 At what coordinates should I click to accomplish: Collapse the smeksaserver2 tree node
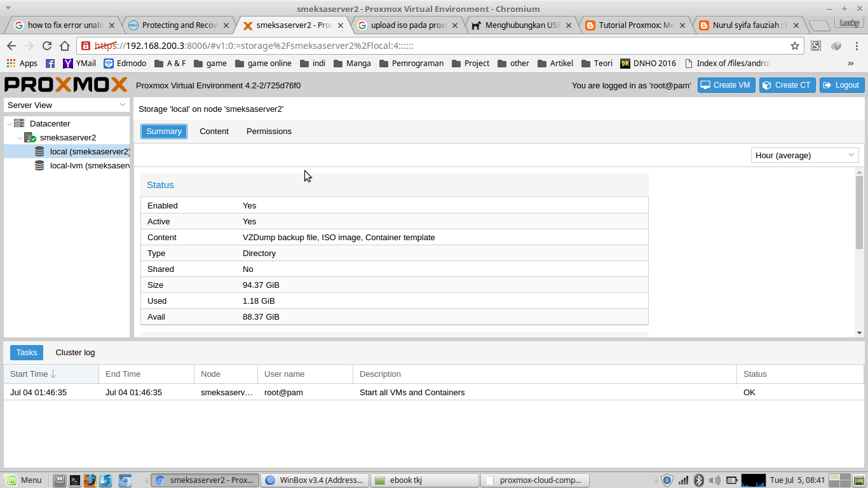(x=20, y=137)
